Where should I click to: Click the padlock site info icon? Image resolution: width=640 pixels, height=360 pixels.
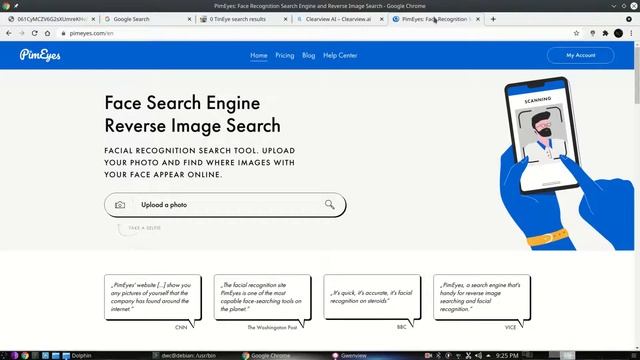pyautogui.click(x=63, y=33)
